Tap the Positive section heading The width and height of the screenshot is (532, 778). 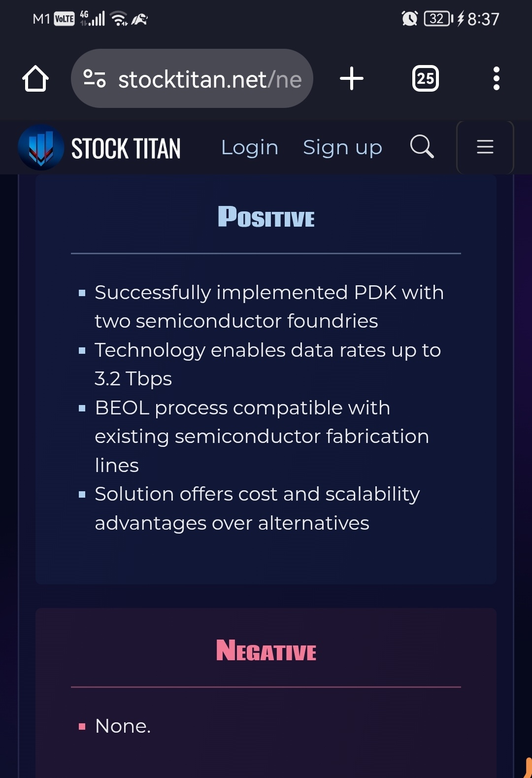click(x=266, y=217)
